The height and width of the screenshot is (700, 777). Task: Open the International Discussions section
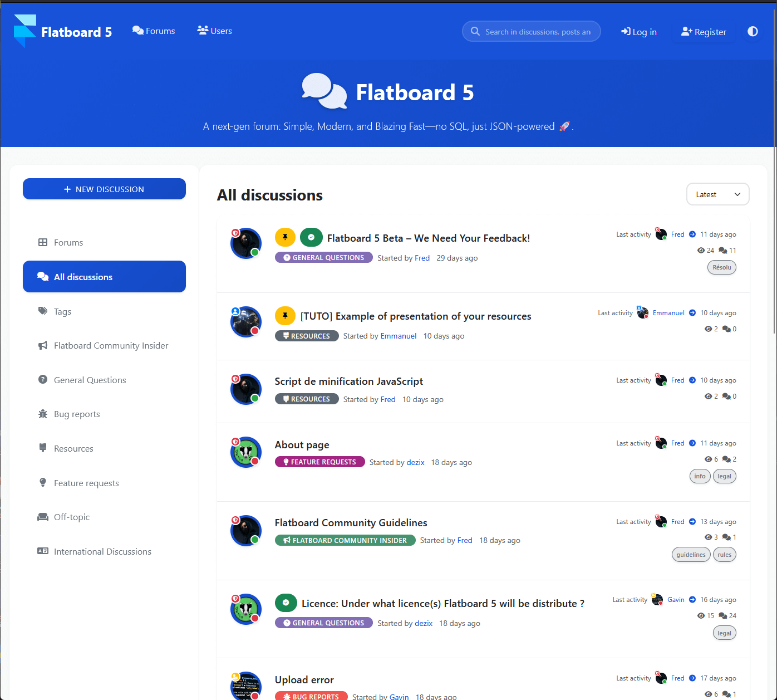click(x=102, y=551)
